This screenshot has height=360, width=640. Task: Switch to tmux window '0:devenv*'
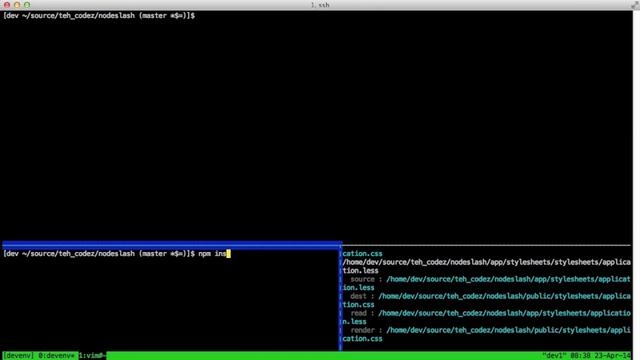click(56, 356)
